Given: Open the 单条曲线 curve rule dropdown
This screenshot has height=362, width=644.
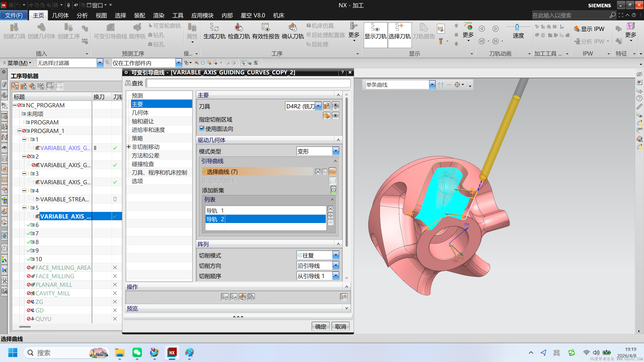Looking at the screenshot, I should [x=432, y=85].
